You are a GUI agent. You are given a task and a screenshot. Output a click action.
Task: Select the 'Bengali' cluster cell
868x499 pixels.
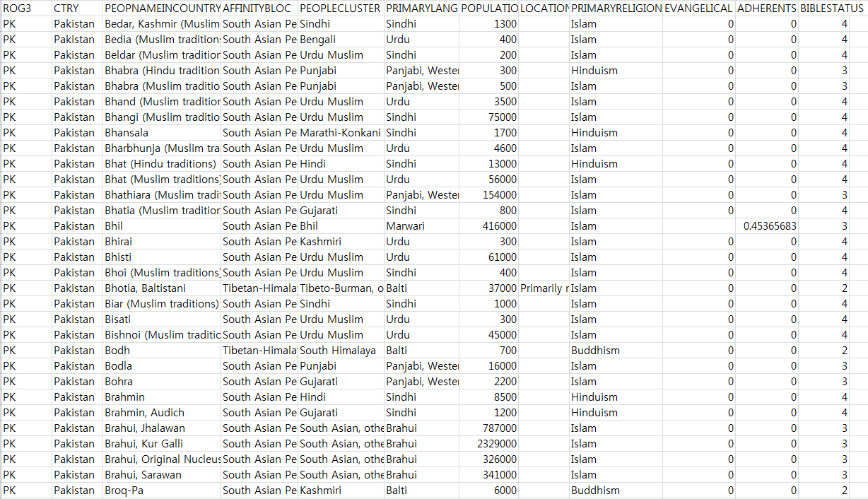(341, 40)
